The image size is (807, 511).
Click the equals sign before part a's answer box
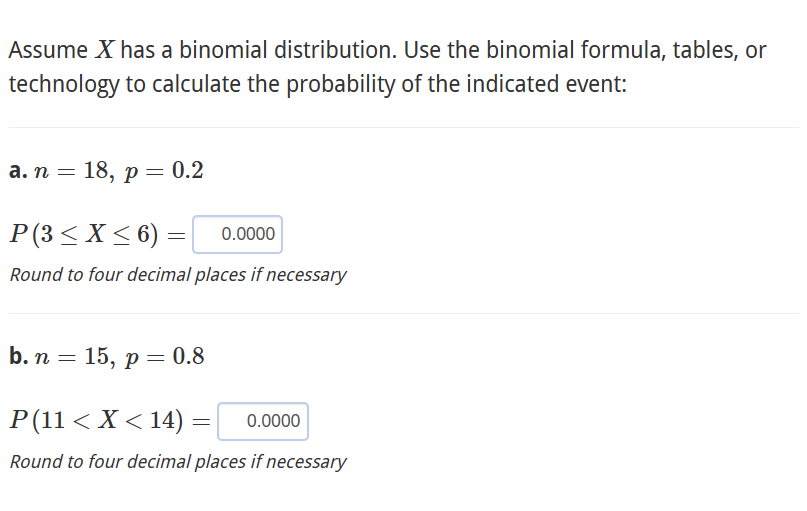[177, 236]
